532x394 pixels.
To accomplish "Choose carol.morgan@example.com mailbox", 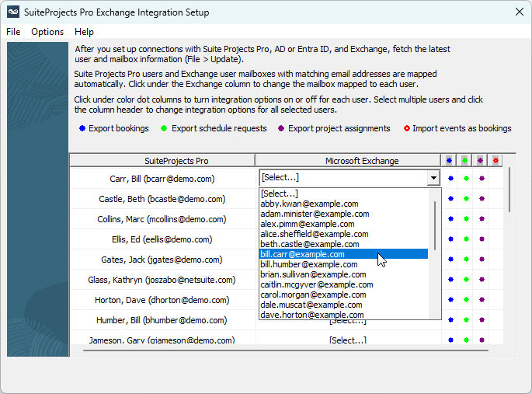I will click(344, 295).
